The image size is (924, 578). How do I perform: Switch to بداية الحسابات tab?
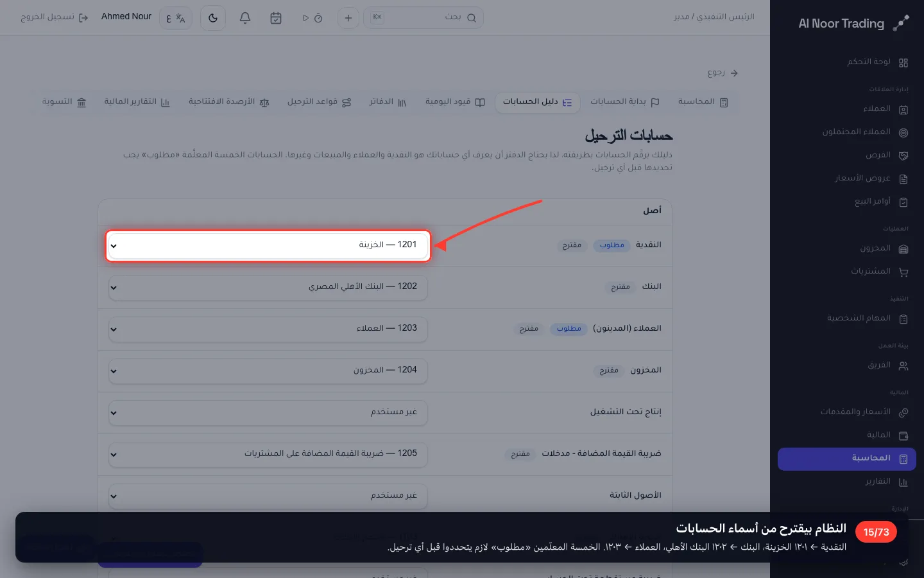(625, 102)
